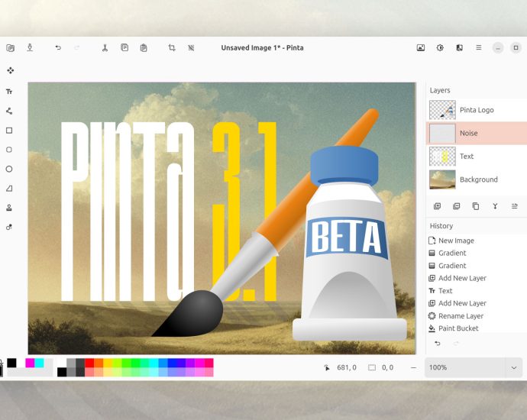The width and height of the screenshot is (527, 420).
Task: Open the Adjustments menu icon
Action: click(x=440, y=48)
